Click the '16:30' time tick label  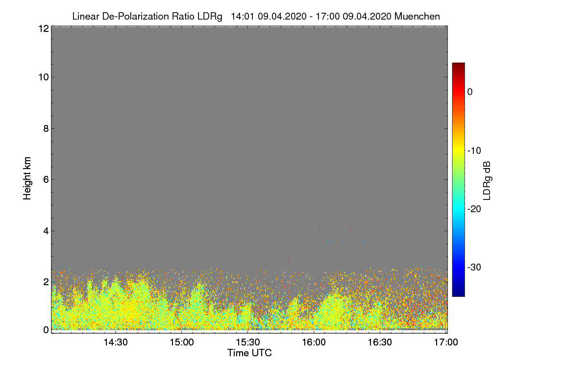[x=380, y=343]
